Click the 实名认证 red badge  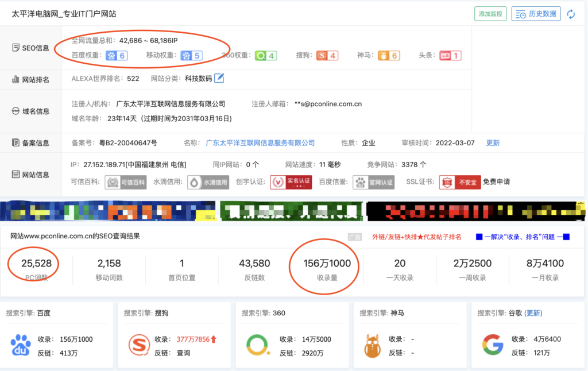click(291, 182)
